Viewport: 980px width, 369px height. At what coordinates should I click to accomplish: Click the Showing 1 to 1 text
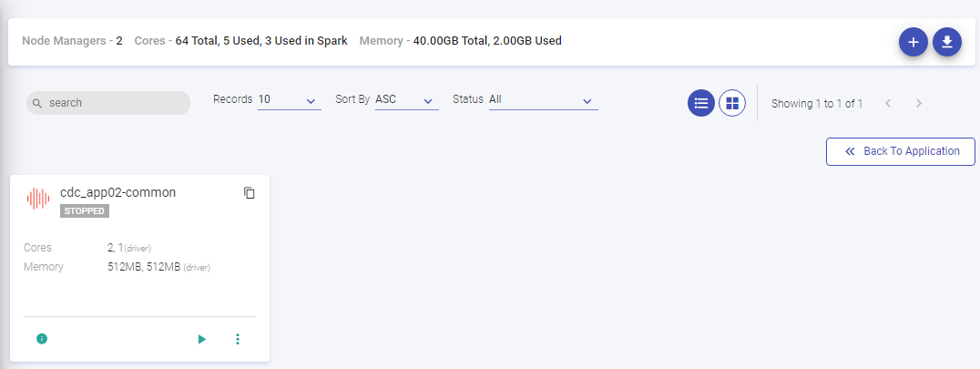pyautogui.click(x=817, y=104)
